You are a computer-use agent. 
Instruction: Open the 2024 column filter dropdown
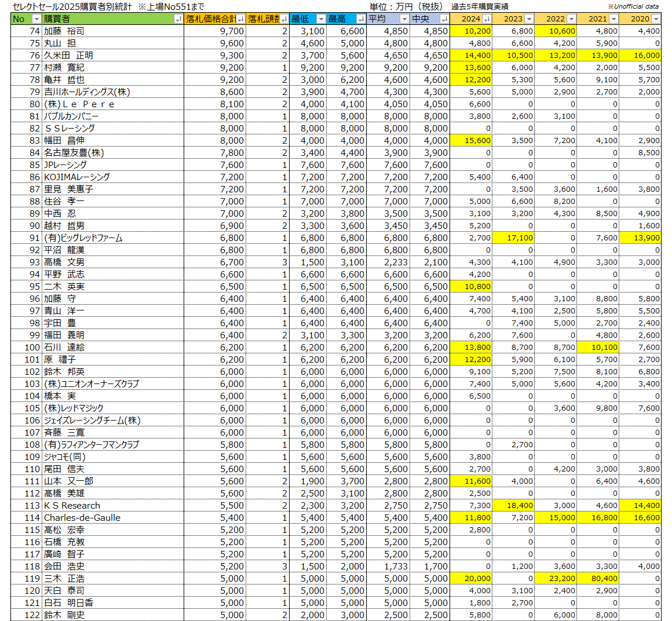487,19
